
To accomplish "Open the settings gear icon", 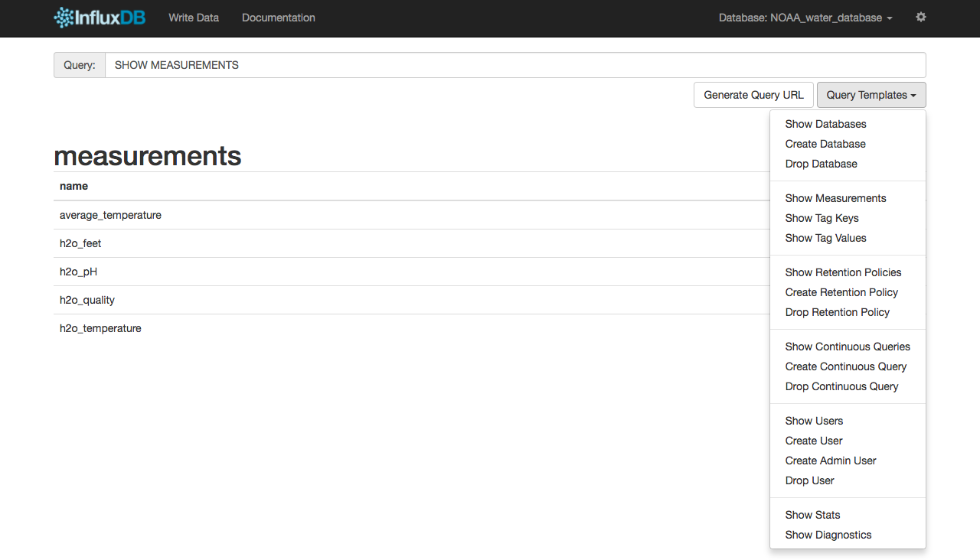I will point(921,17).
